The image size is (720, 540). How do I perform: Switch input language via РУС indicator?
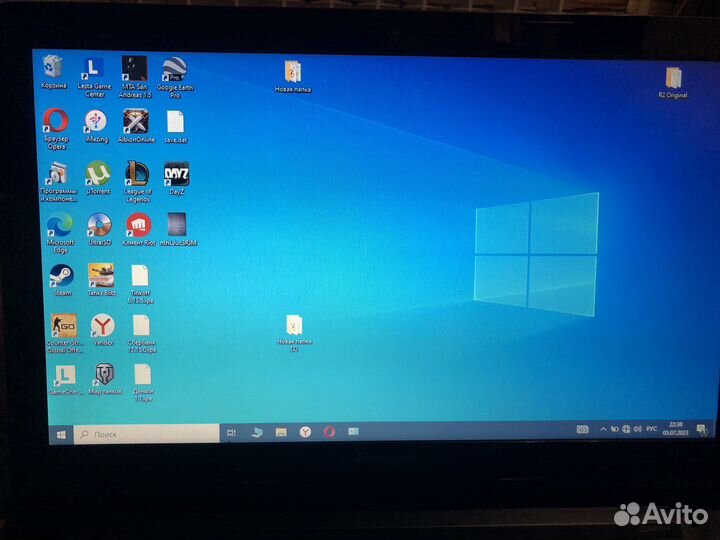(x=651, y=429)
